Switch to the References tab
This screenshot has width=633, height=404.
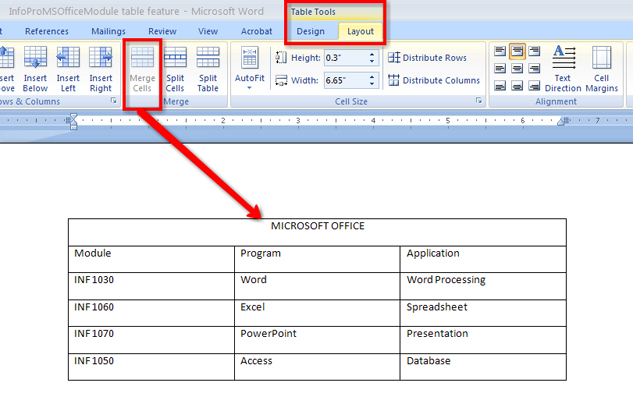(47, 31)
